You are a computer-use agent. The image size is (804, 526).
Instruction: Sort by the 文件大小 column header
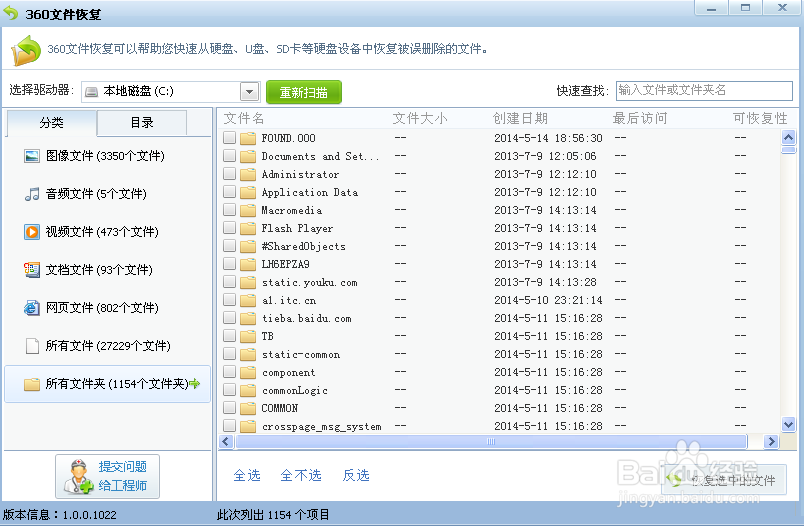pyautogui.click(x=420, y=118)
